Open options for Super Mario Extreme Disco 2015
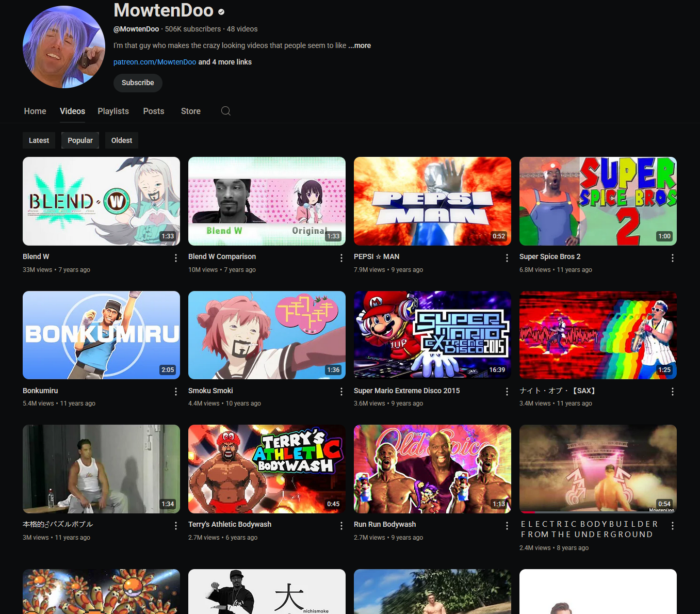Image resolution: width=700 pixels, height=614 pixels. click(x=507, y=392)
